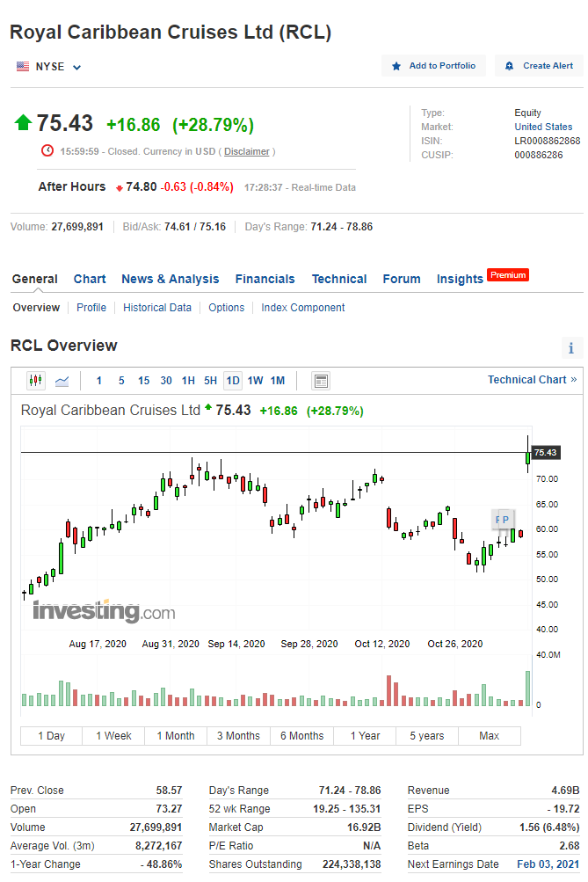
Task: Go to the Profile sub-tab
Action: pos(91,308)
